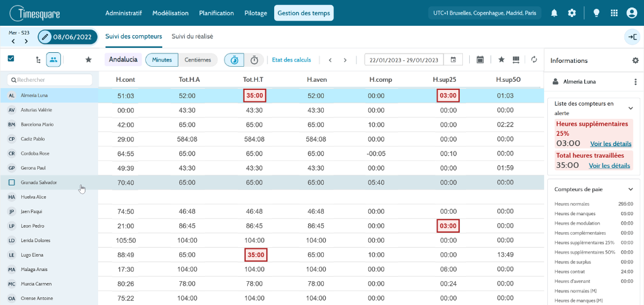Click the date button 08/06/2022
The height and width of the screenshot is (305, 644).
coord(68,37)
